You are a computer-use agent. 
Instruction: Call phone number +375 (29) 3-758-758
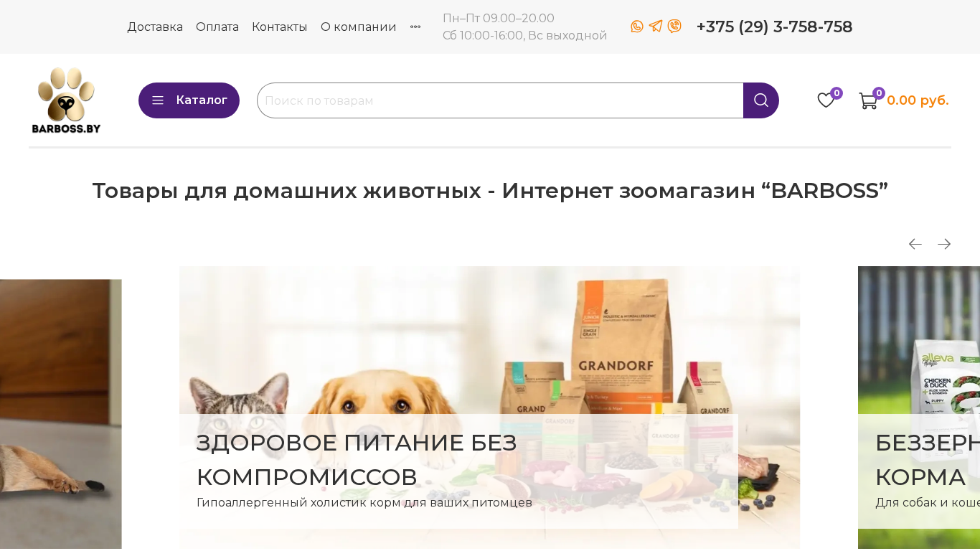pos(774,27)
